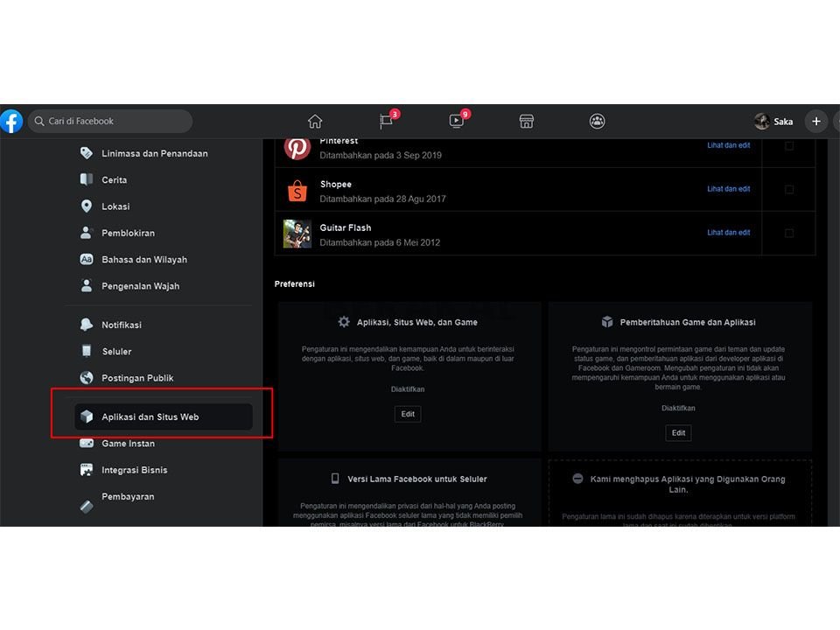Click Lihat dan edit for Shopee
Screen dimensions: 840x630
pyautogui.click(x=728, y=189)
